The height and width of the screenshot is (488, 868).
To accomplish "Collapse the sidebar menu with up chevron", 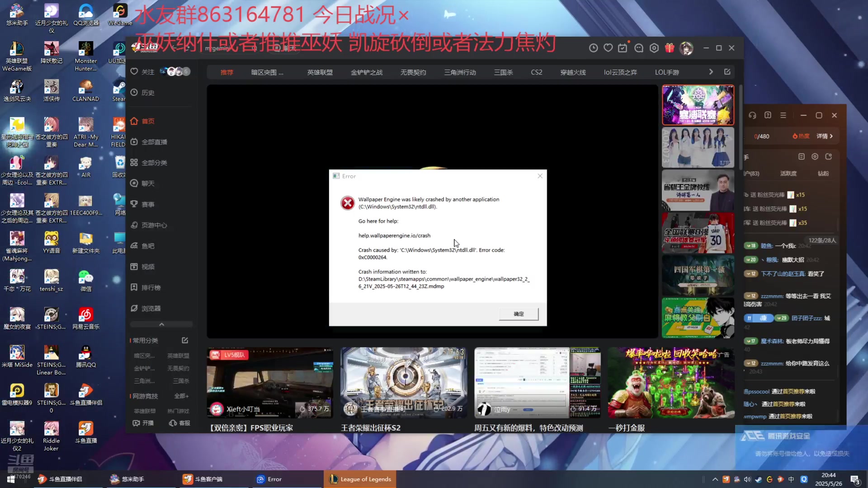I will pos(161,324).
